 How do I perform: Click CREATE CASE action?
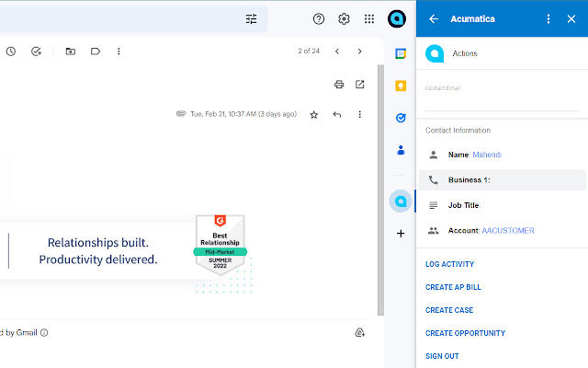(449, 310)
